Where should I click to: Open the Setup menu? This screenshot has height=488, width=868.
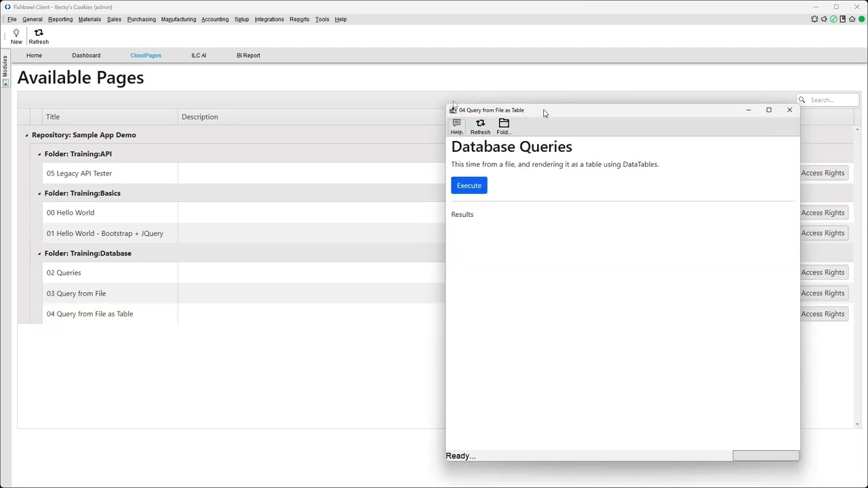[242, 19]
